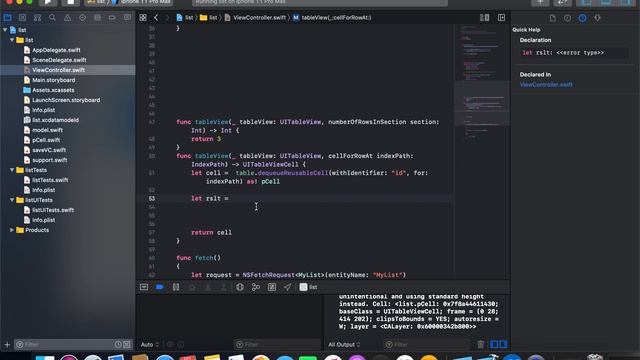Open support.swift file

pyautogui.click(x=50, y=160)
